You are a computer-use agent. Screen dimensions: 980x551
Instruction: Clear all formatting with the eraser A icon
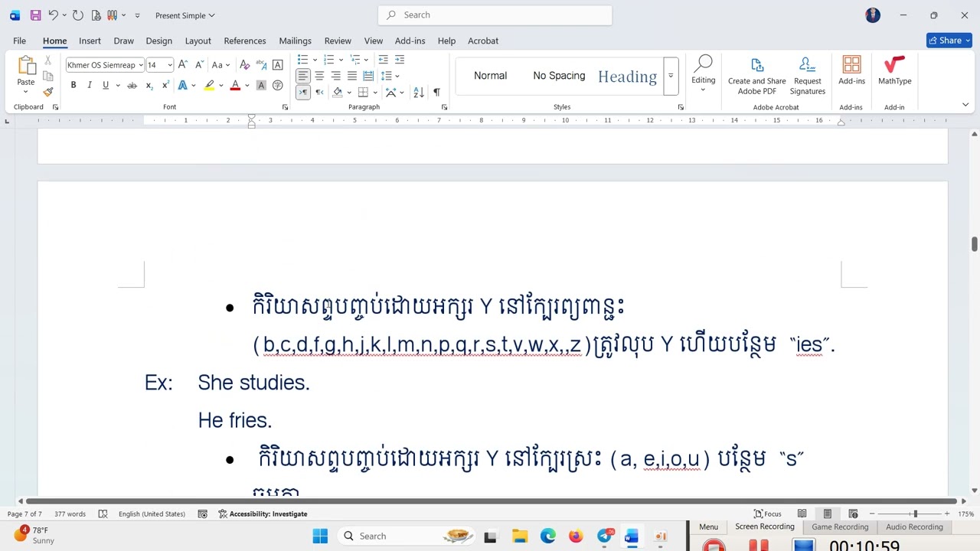pyautogui.click(x=245, y=65)
